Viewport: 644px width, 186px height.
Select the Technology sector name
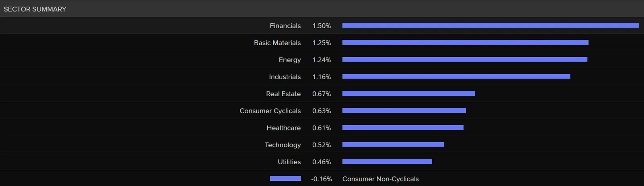click(283, 145)
